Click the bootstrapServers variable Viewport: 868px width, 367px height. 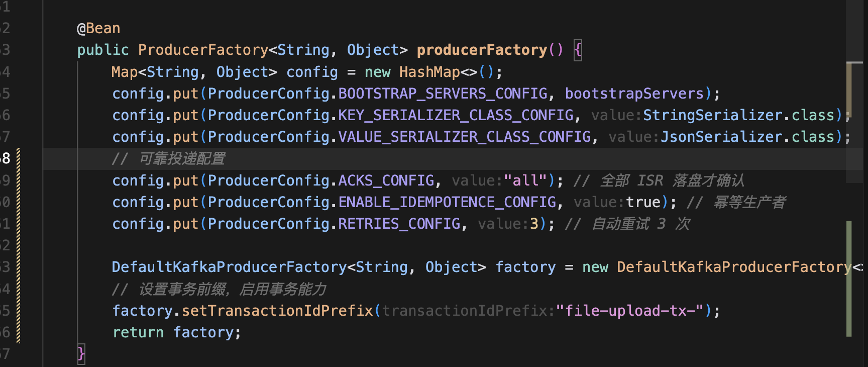coord(634,94)
